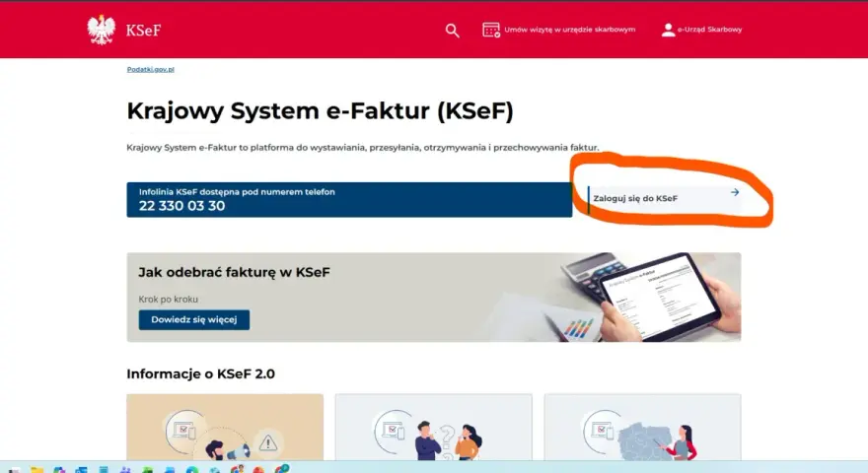Open the card with the Poland map illustration
The width and height of the screenshot is (868, 473).
point(642,427)
